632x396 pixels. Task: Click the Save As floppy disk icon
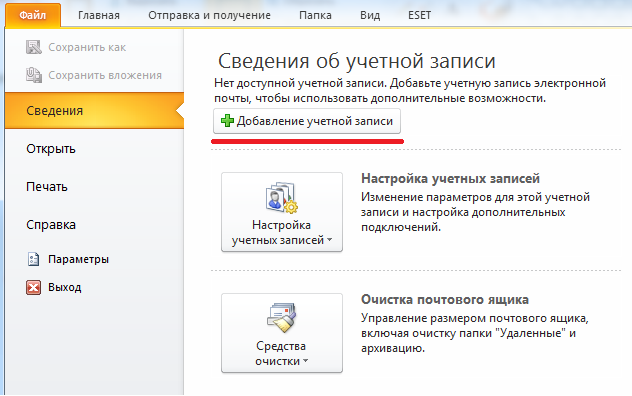tap(34, 47)
